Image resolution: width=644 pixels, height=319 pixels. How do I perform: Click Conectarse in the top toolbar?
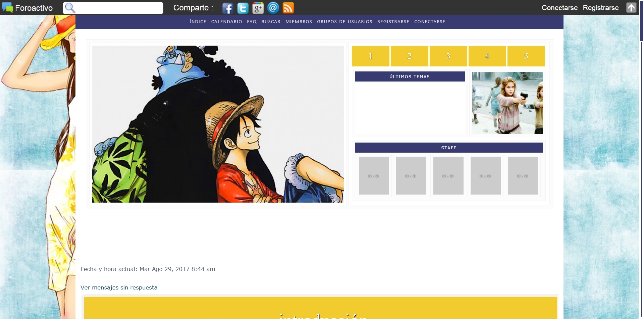[x=559, y=8]
